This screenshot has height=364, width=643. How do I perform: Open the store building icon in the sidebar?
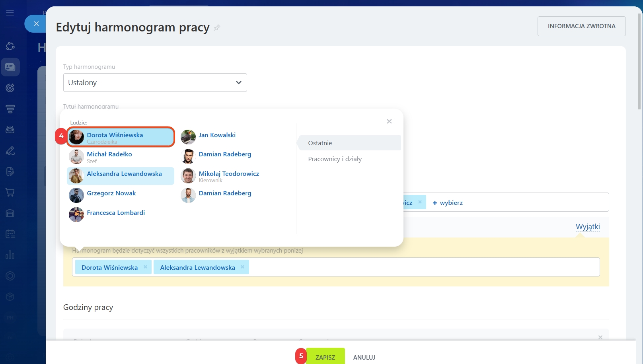(10, 213)
